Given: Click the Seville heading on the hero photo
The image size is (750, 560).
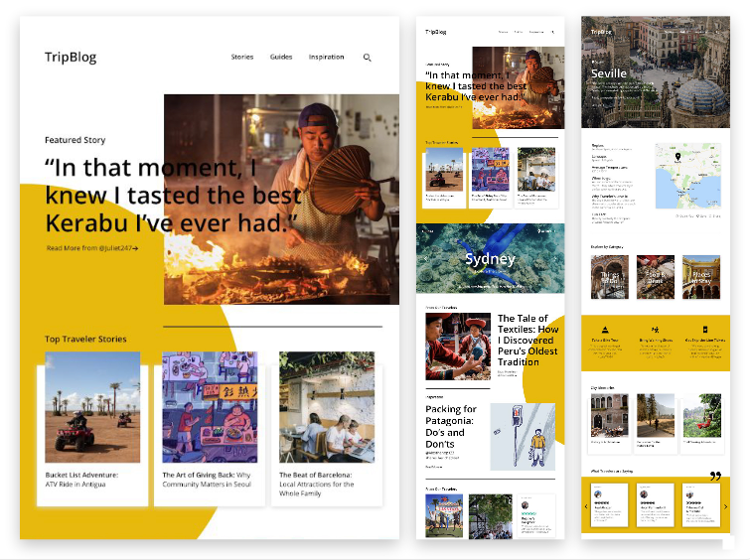Looking at the screenshot, I should pos(608,73).
